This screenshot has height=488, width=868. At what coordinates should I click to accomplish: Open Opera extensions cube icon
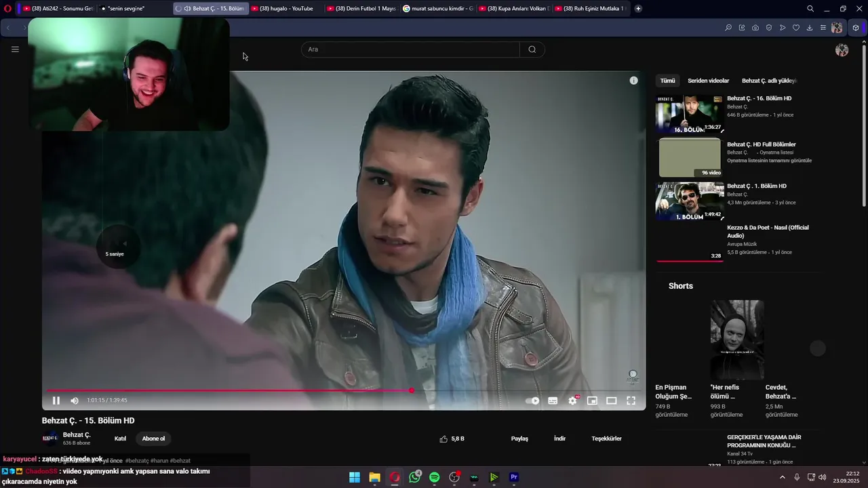pos(856,28)
